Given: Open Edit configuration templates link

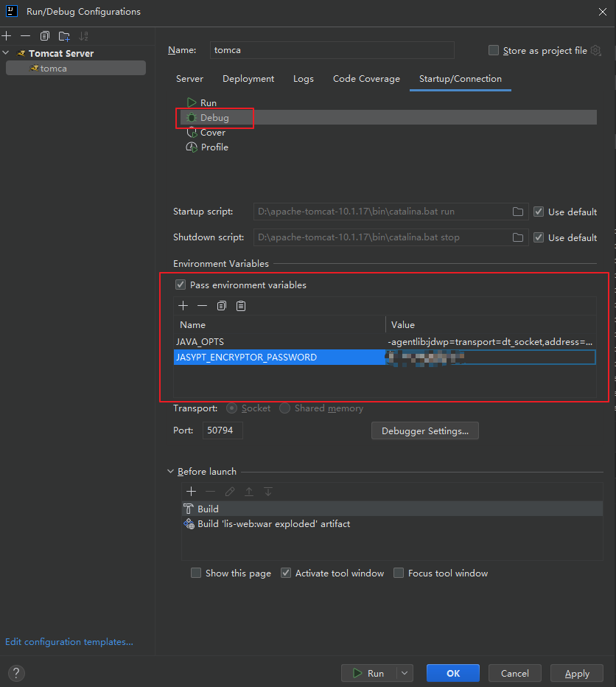Looking at the screenshot, I should 69,642.
